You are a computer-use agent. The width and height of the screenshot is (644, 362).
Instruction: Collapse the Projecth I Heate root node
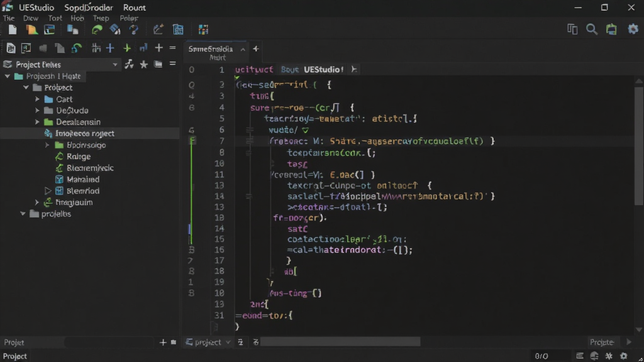(8, 76)
